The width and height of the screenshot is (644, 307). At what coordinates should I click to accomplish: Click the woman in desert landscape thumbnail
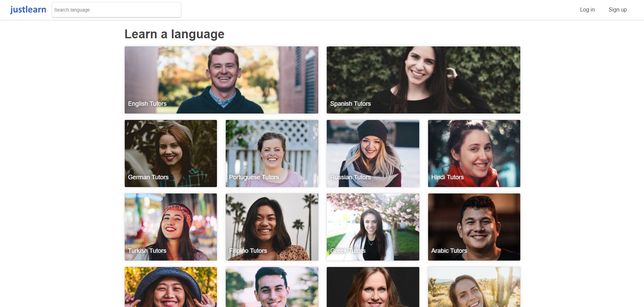[x=474, y=287]
